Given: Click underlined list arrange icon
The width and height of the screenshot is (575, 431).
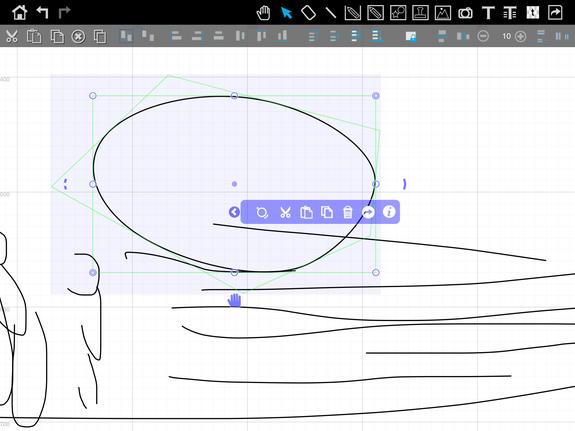Looking at the screenshot, I should pos(376,36).
